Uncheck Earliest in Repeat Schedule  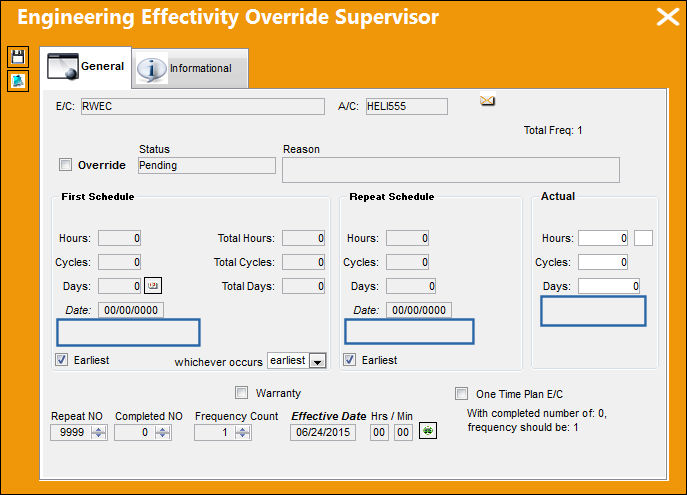350,360
